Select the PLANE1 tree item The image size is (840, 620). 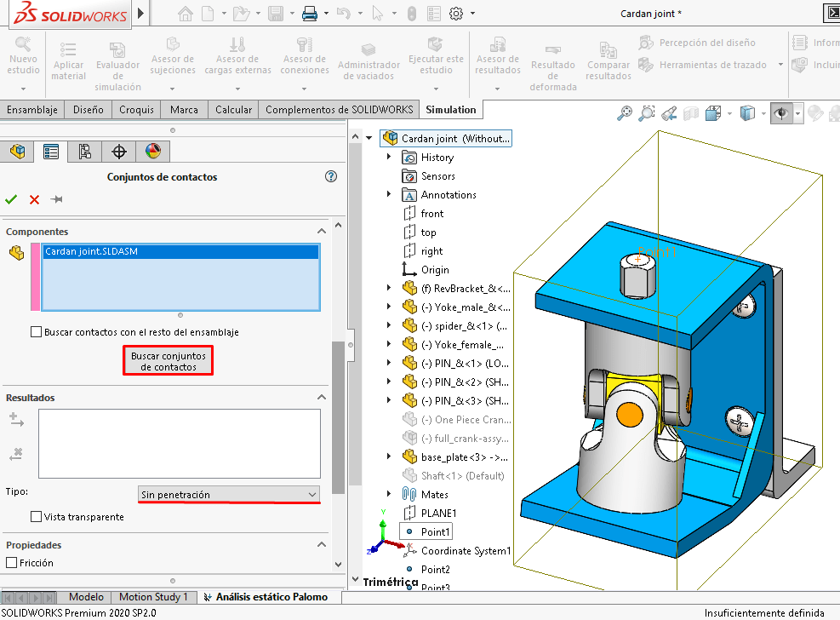[438, 513]
